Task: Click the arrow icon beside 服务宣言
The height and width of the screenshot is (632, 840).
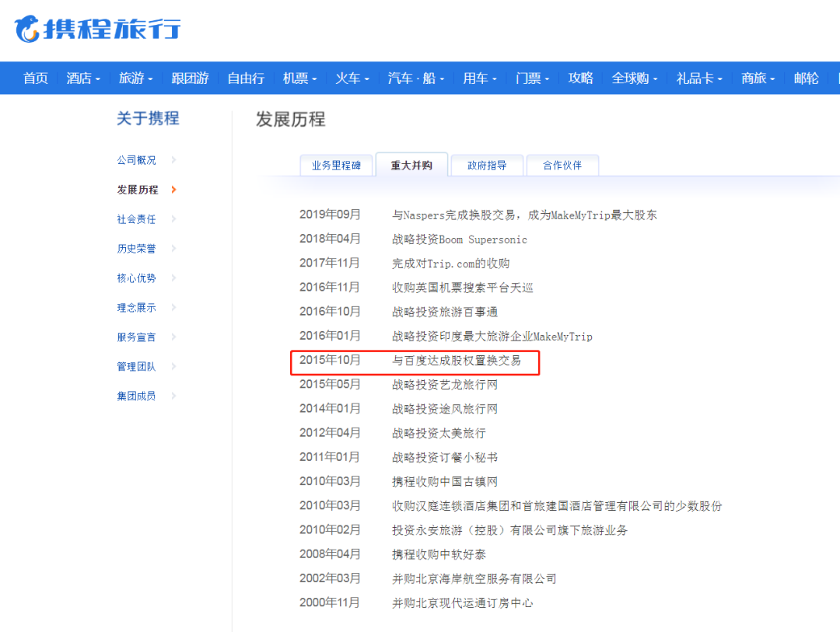Action: tap(173, 337)
